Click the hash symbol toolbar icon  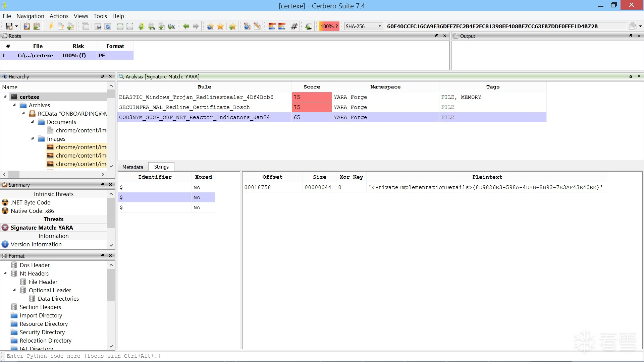click(294, 26)
